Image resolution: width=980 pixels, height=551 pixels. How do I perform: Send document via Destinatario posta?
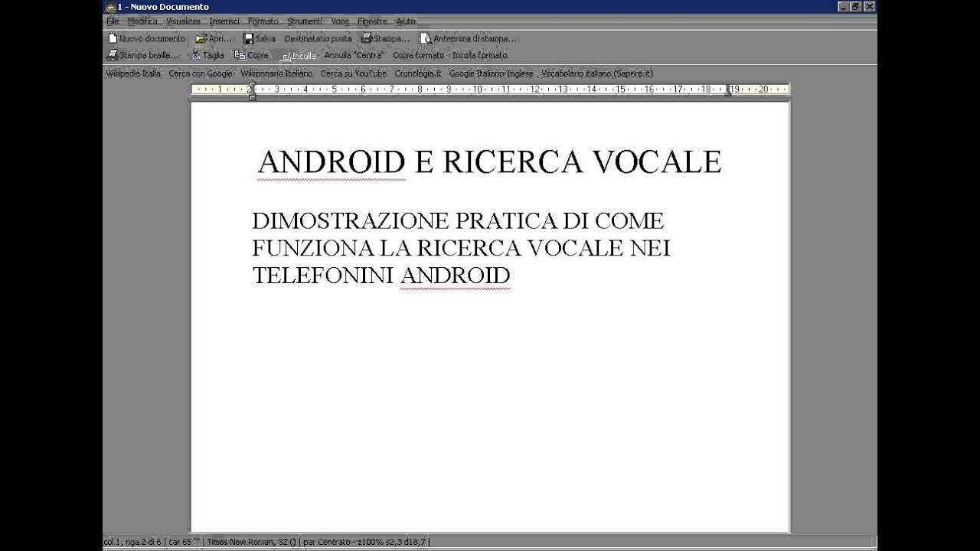pos(318,38)
